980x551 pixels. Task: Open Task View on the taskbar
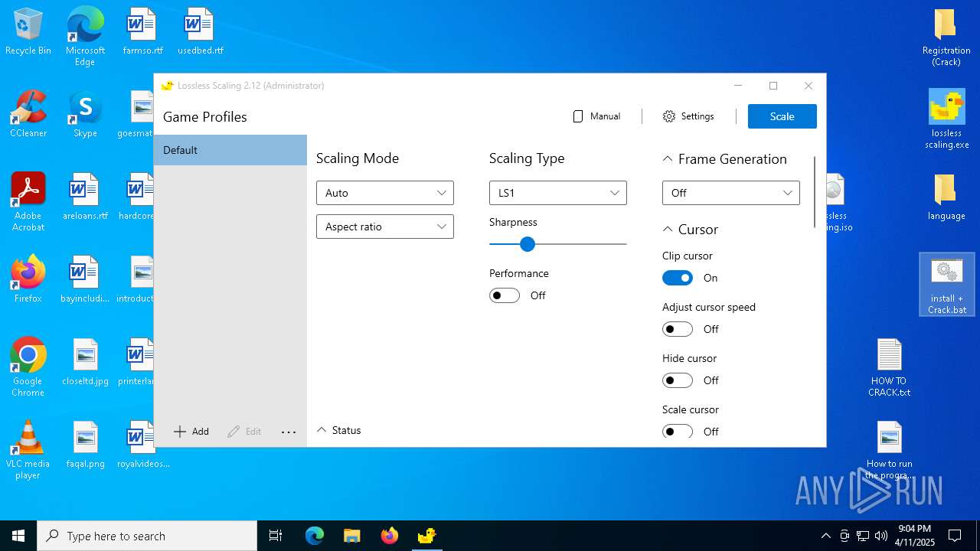pyautogui.click(x=276, y=536)
